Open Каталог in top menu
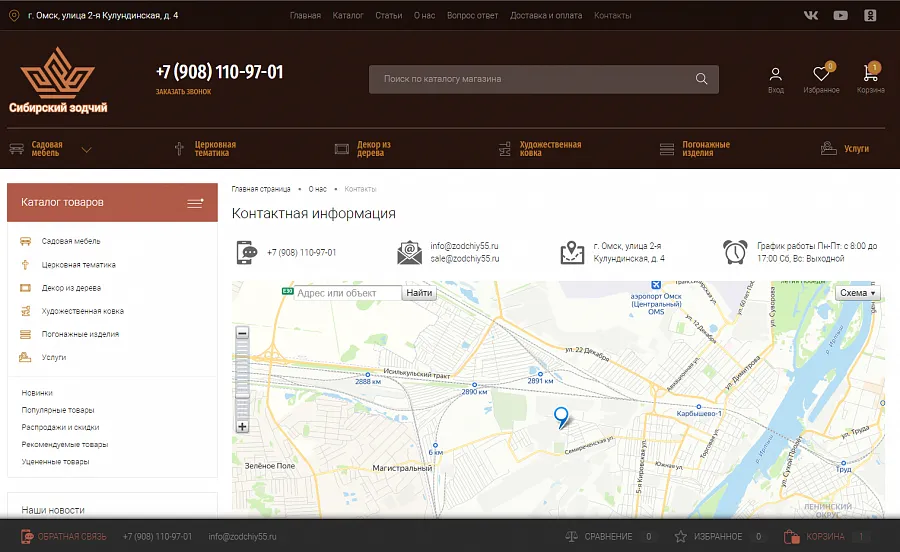Image resolution: width=900 pixels, height=552 pixels. pyautogui.click(x=348, y=15)
